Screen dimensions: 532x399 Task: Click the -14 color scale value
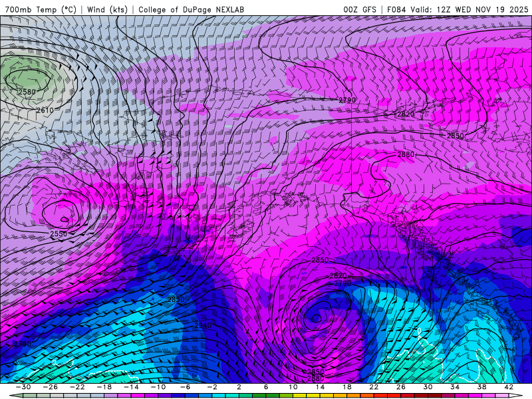[131, 387]
